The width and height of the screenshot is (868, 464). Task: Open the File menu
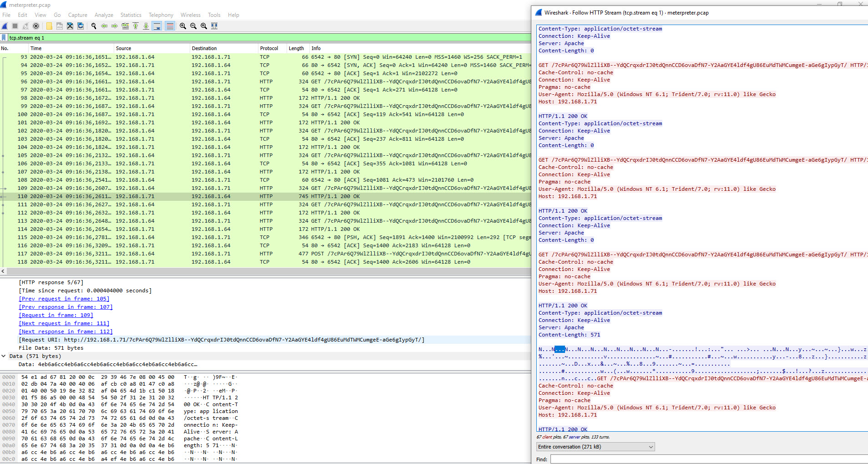[x=6, y=15]
